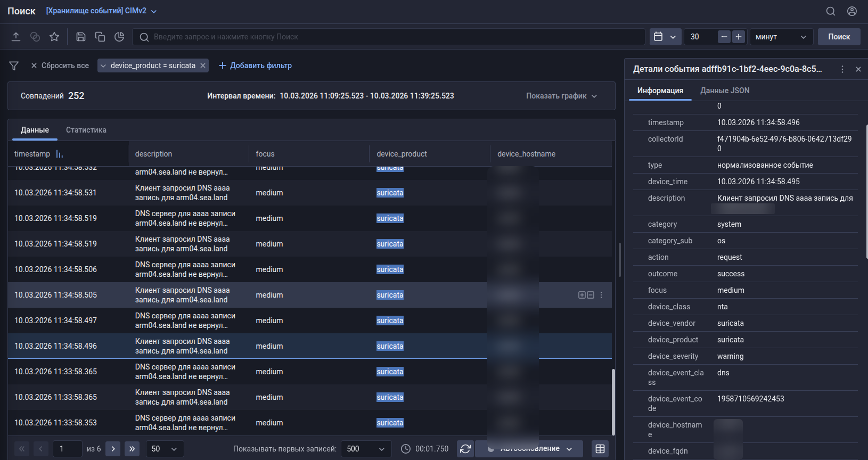
Task: Click the clock query duration icon
Action: [406, 449]
